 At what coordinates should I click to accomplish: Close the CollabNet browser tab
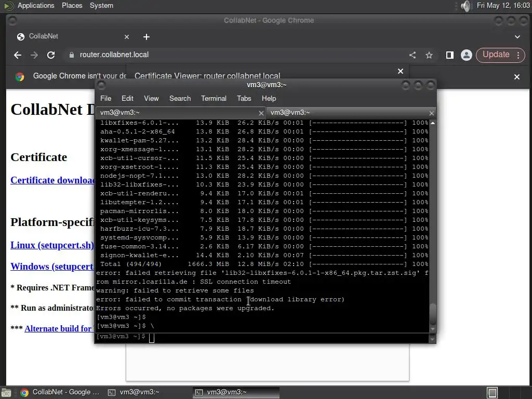127,37
